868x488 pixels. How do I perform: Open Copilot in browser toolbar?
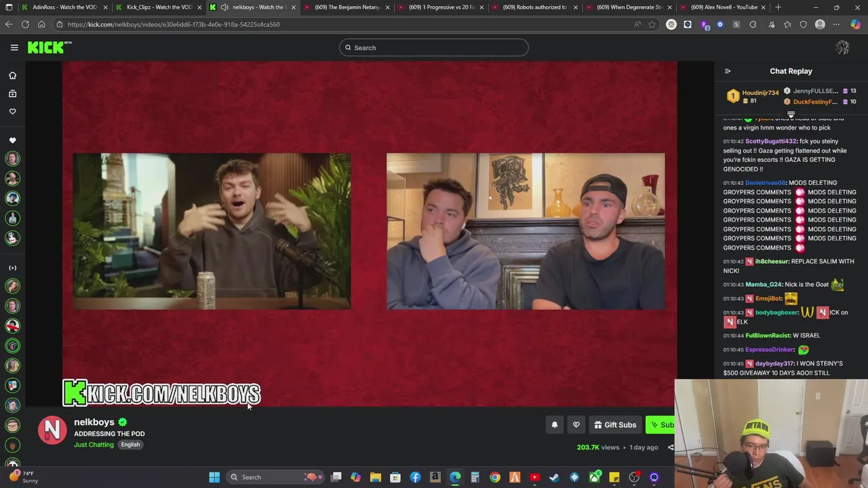[856, 24]
